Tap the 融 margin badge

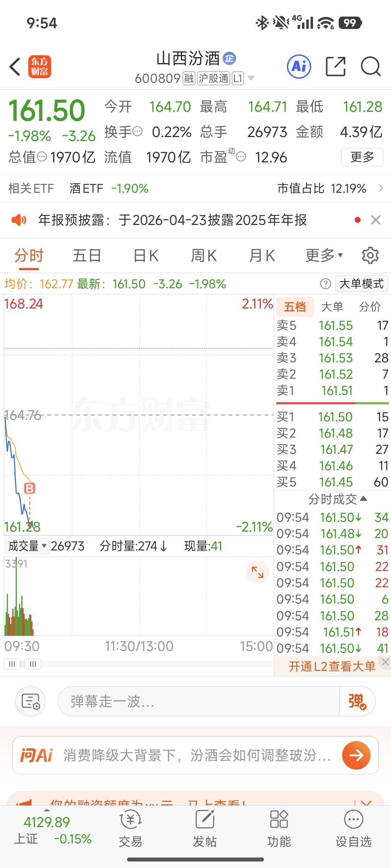point(189,78)
